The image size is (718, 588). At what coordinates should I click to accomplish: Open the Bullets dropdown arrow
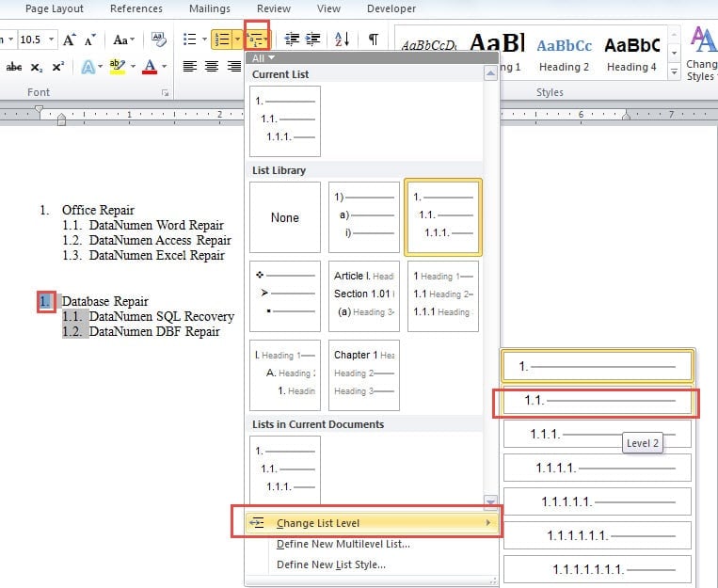pyautogui.click(x=204, y=40)
